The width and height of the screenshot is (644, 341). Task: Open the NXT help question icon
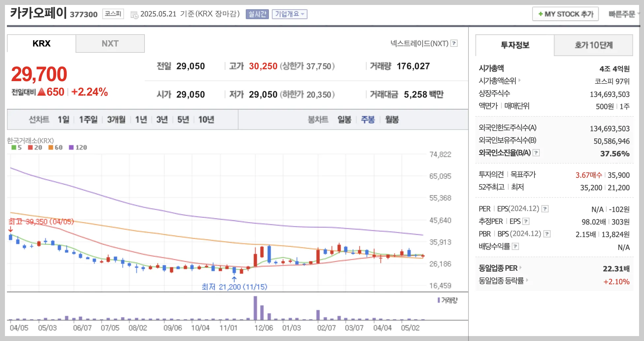tap(454, 43)
